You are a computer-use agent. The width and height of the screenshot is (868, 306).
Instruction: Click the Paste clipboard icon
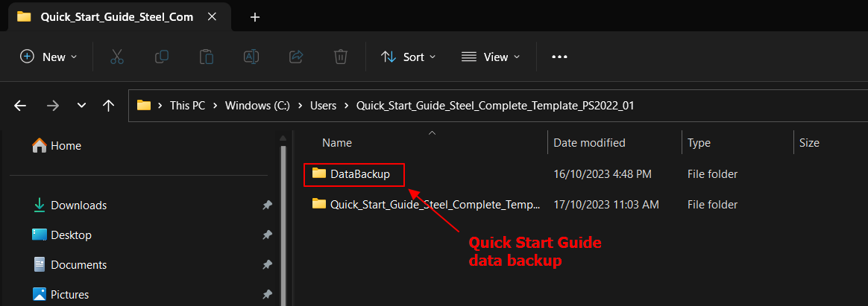[x=207, y=57]
